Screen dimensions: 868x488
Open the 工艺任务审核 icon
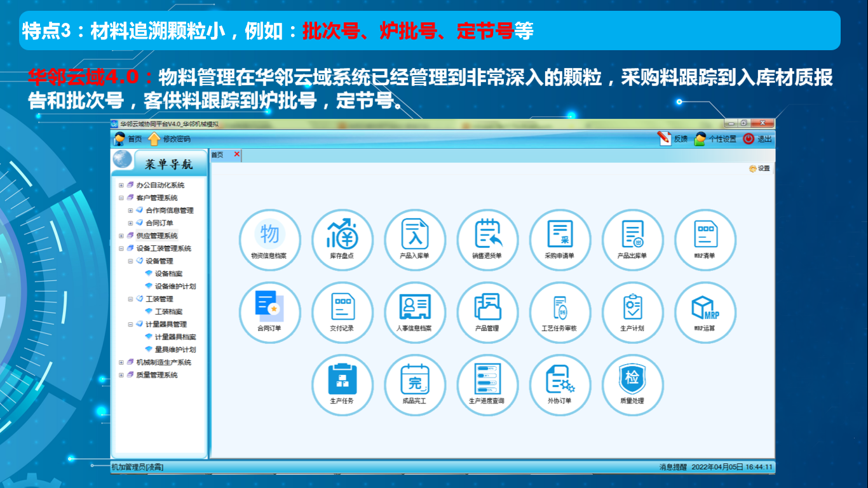pos(560,313)
